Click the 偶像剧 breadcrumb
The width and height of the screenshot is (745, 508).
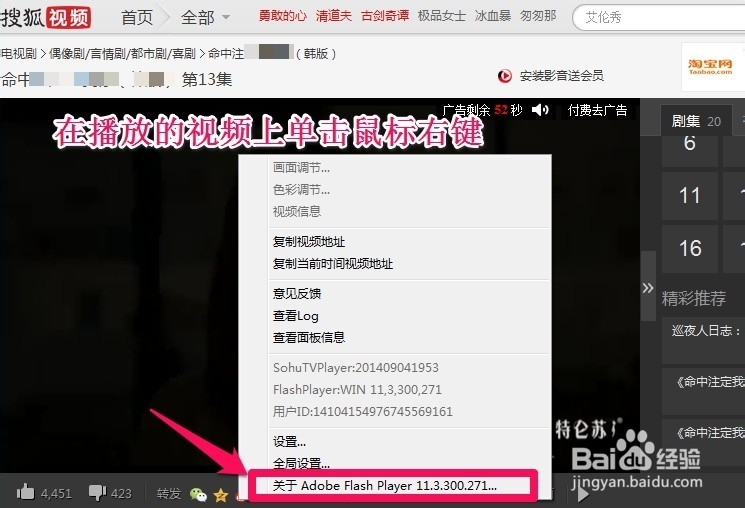[x=67, y=53]
